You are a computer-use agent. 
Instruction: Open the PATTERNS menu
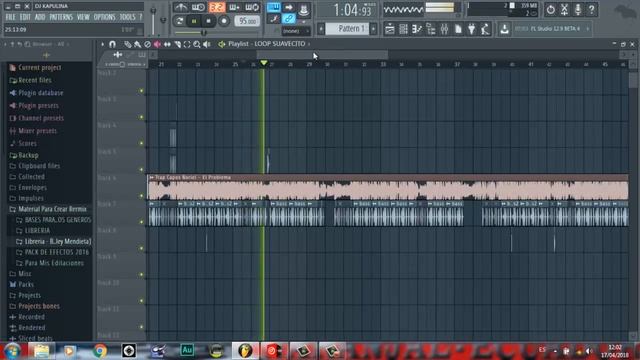click(61, 17)
